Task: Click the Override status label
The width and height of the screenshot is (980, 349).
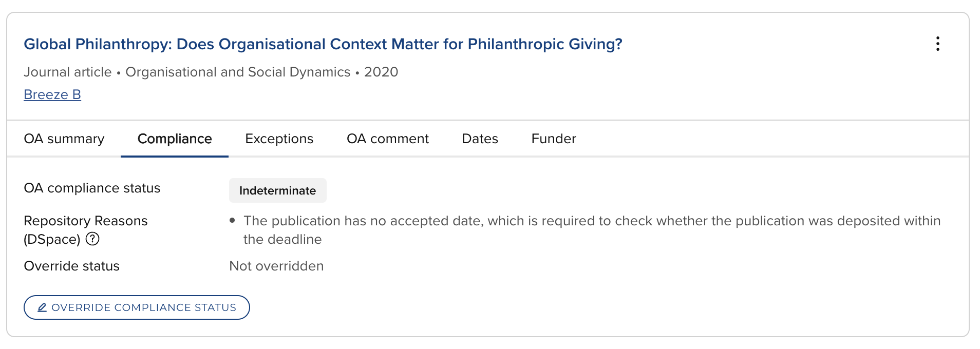Action: (x=71, y=266)
